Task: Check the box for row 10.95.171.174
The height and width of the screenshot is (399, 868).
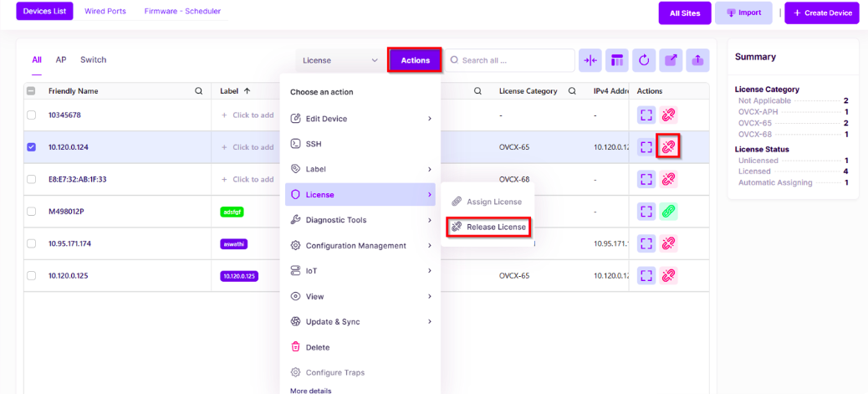Action: pyautogui.click(x=32, y=243)
